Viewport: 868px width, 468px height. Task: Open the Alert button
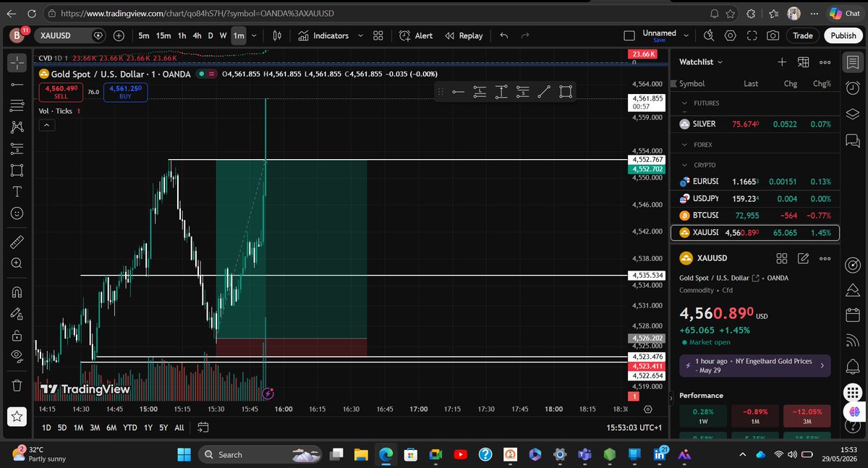coord(416,35)
